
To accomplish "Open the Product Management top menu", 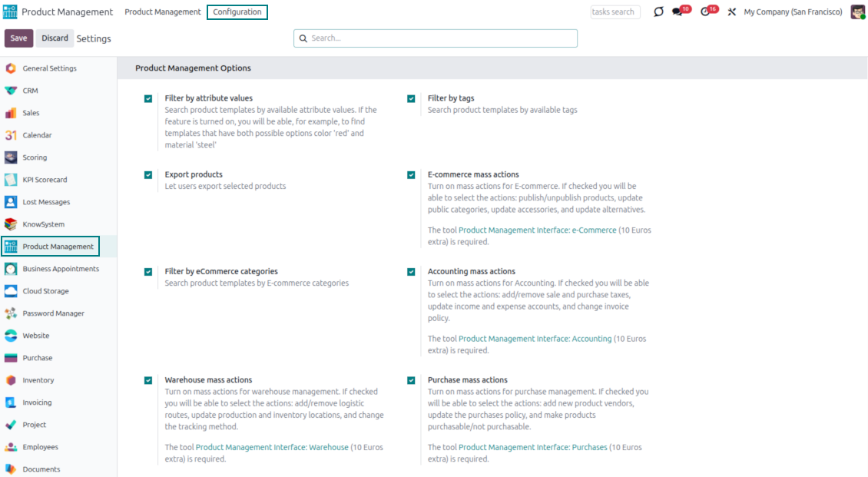I will coord(163,12).
